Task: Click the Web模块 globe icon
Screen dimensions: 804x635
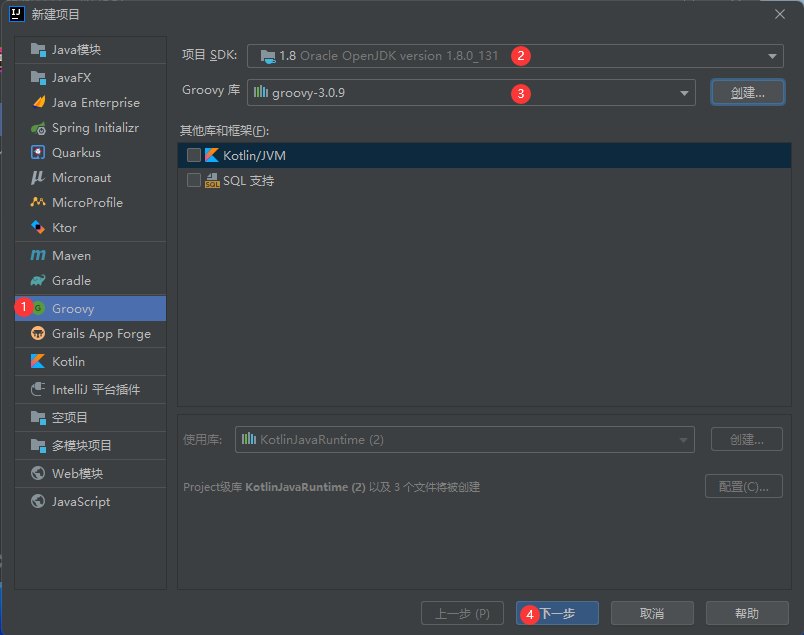Action: pyautogui.click(x=38, y=473)
